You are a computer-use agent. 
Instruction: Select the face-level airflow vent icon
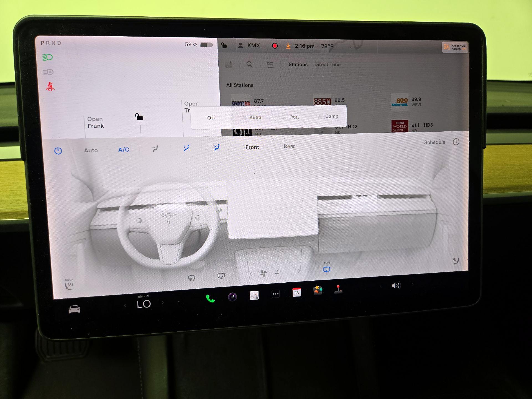coord(186,148)
